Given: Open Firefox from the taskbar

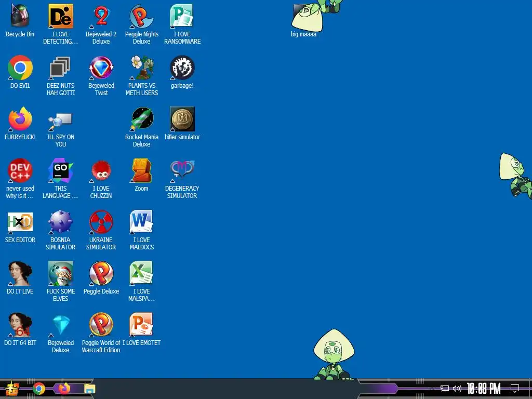Looking at the screenshot, I should (x=64, y=388).
